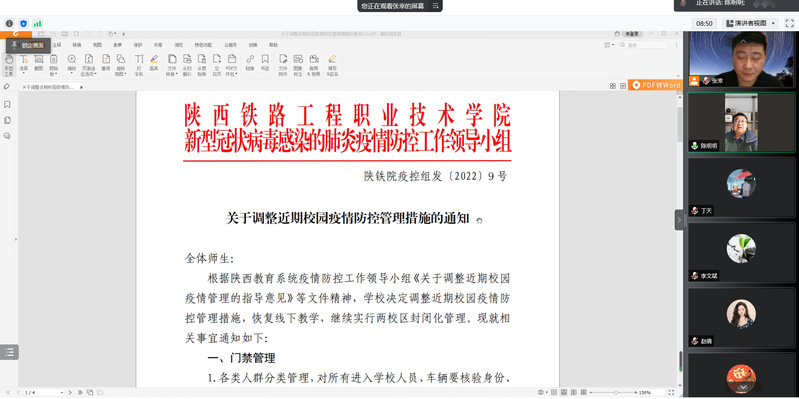Image resolution: width=799 pixels, height=399 pixels.
Task: Click the Bookmark tool (书签)
Action: 265,62
